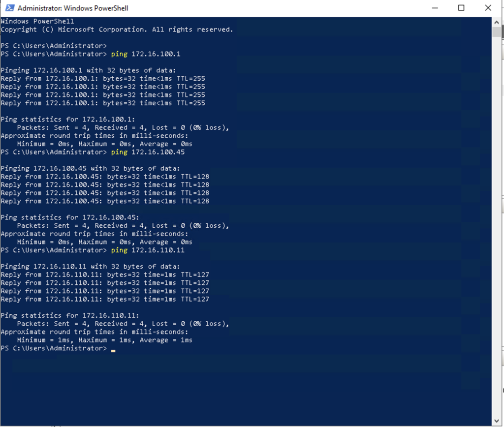Click 'Ping statistics for 172.16.110.11:' line
This screenshot has width=504, height=427.
pos(70,315)
